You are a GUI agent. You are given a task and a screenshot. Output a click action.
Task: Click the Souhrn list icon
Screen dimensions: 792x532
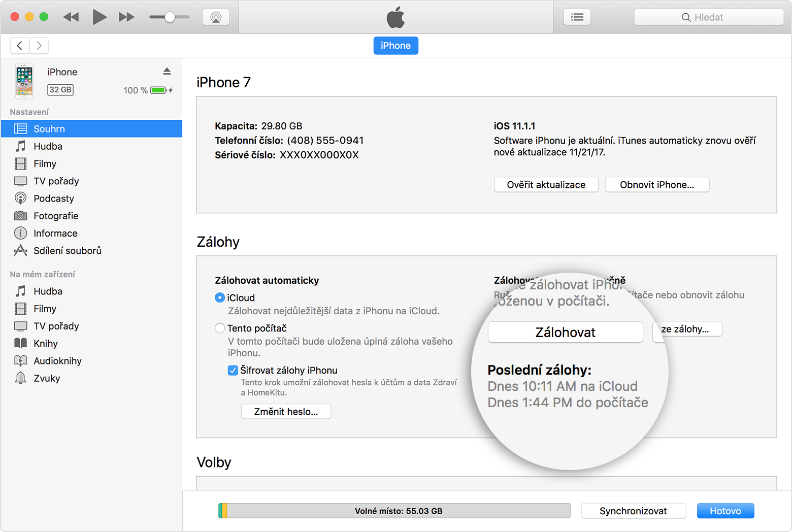coord(20,129)
